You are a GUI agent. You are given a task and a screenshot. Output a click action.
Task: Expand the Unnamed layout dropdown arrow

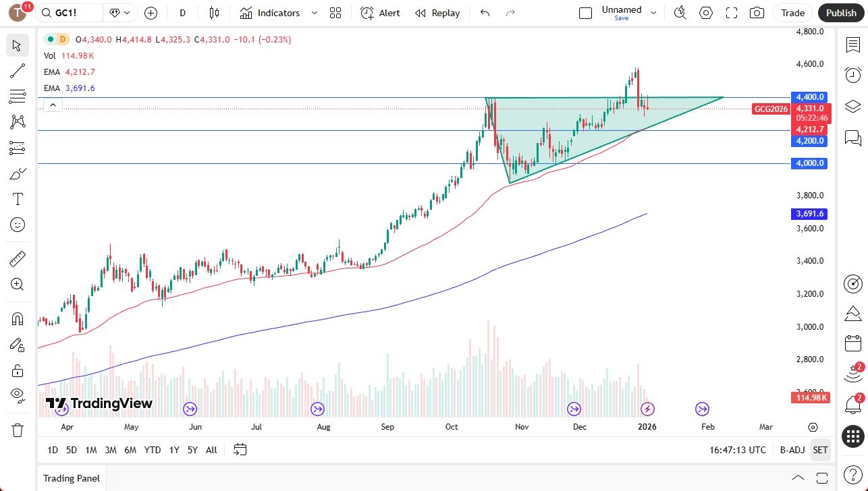coord(653,13)
